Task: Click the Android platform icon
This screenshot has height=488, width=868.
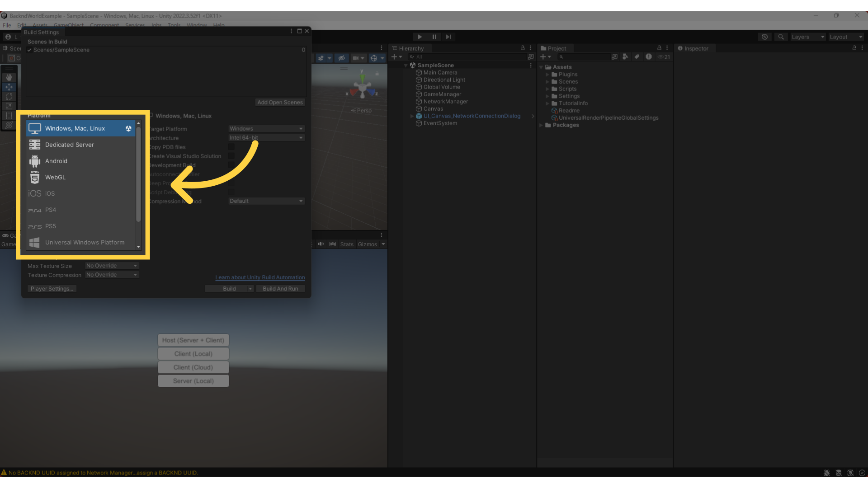Action: pyautogui.click(x=35, y=161)
